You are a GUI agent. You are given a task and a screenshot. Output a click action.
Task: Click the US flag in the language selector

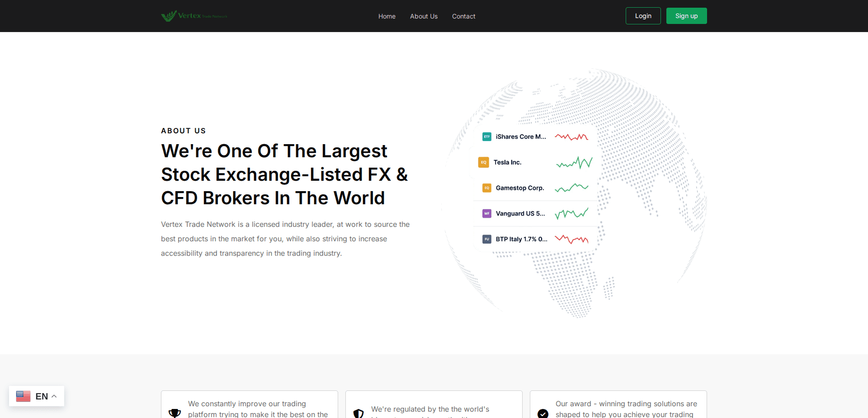23,396
